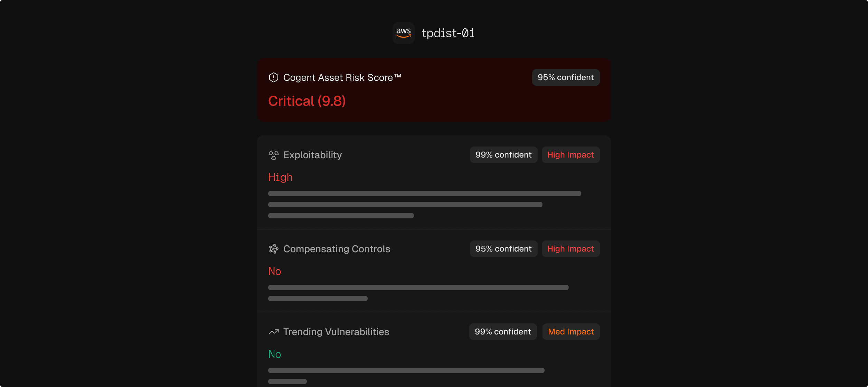
Task: Click the red High exploitability value
Action: [280, 177]
